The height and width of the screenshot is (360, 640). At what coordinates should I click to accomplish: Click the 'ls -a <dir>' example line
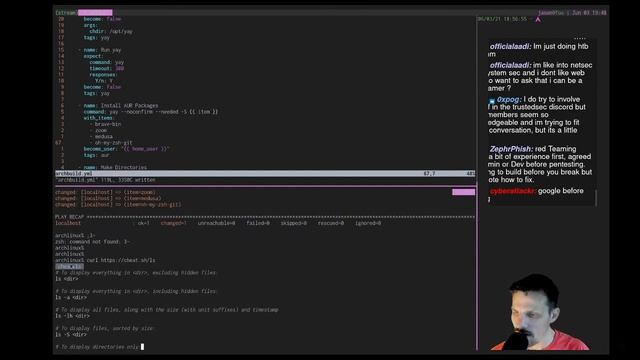pos(71,298)
